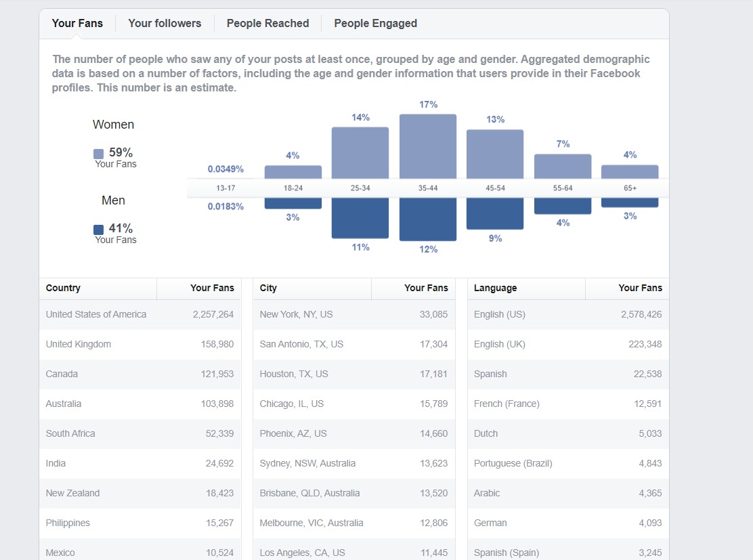The image size is (753, 560).
Task: Open the People Reached tab
Action: pos(267,24)
